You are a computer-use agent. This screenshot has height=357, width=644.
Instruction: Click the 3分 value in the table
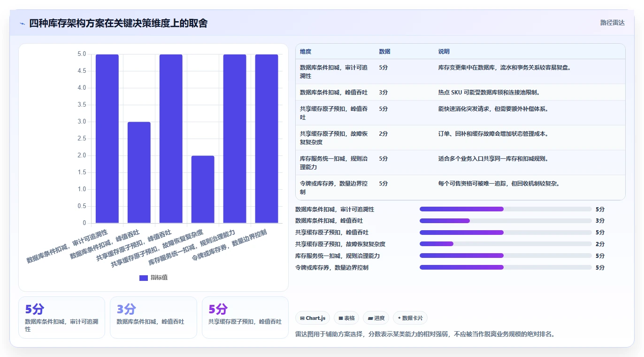(383, 93)
